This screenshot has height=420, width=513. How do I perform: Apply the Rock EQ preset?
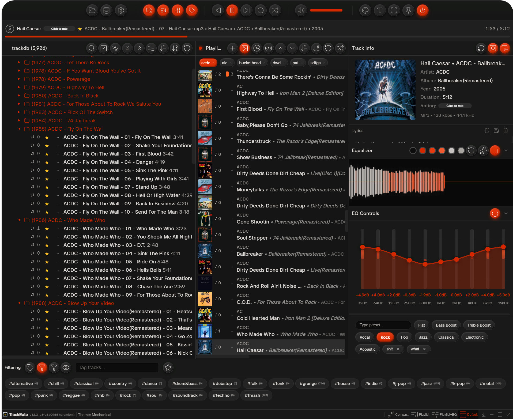(x=385, y=337)
